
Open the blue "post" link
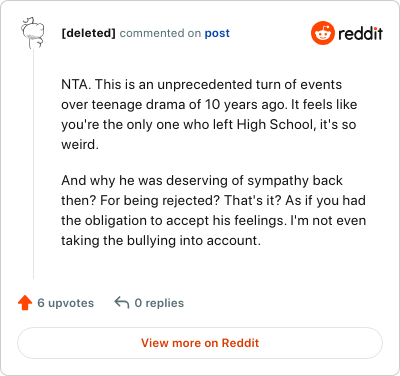[x=217, y=33]
